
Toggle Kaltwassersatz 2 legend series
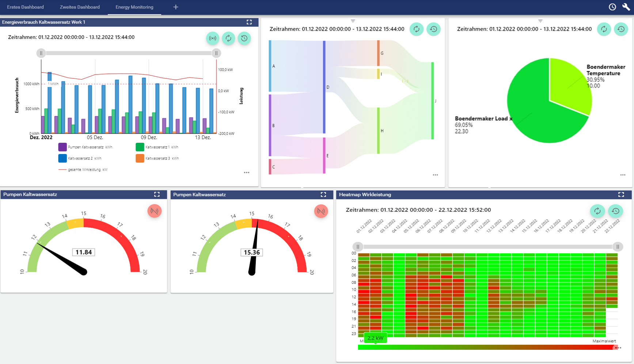tap(62, 158)
